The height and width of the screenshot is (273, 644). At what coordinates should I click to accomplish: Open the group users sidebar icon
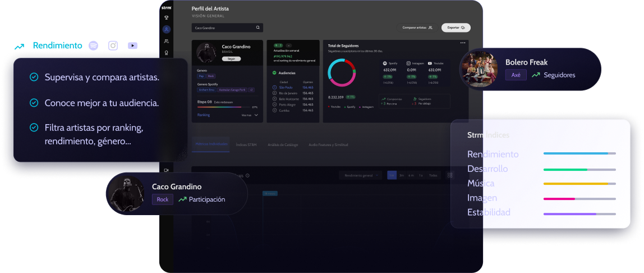tap(167, 41)
